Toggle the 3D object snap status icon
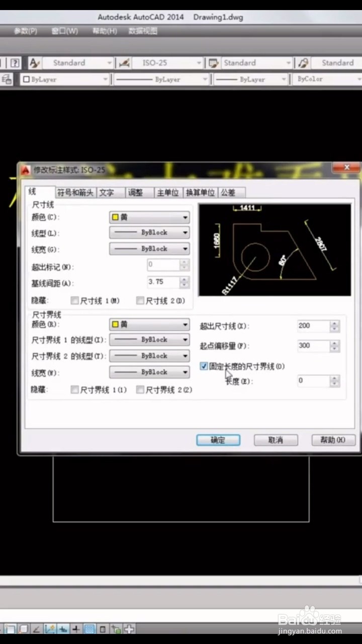The image size is (362, 644). tap(24, 629)
